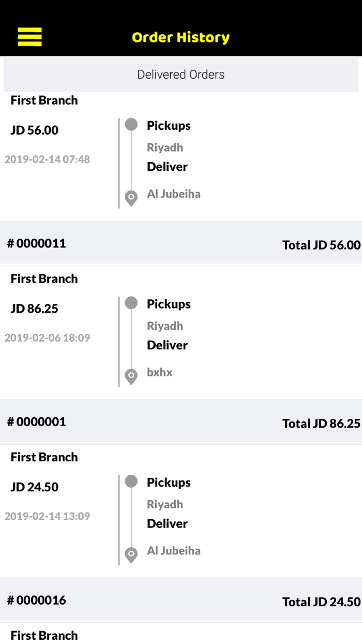
Task: Tap pickup circle icon of JD 24.50 order
Action: (x=131, y=481)
